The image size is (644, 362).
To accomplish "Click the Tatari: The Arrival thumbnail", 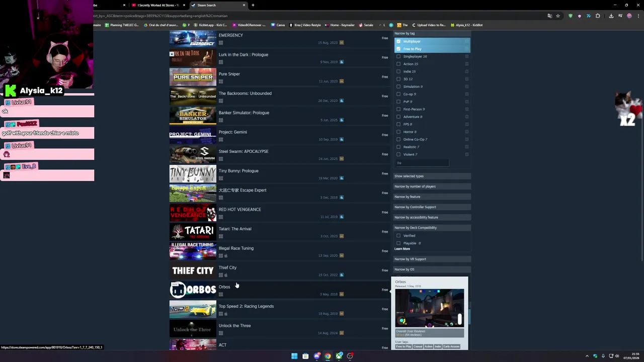I will [193, 232].
